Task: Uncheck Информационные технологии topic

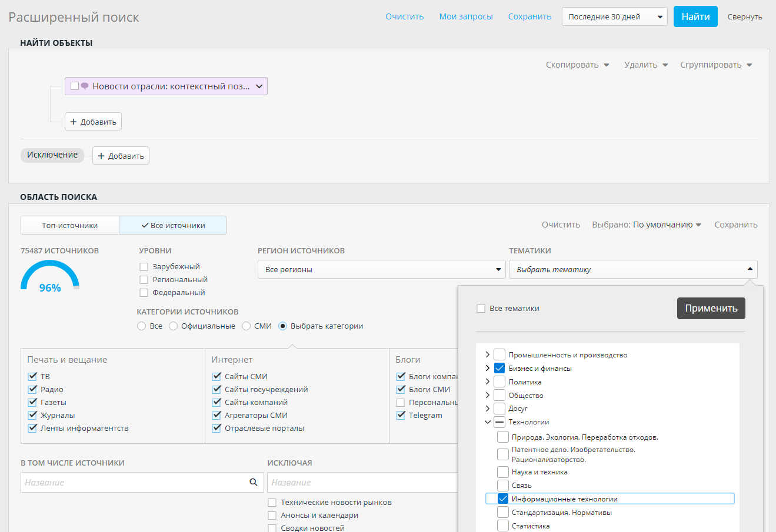Action: [x=503, y=498]
